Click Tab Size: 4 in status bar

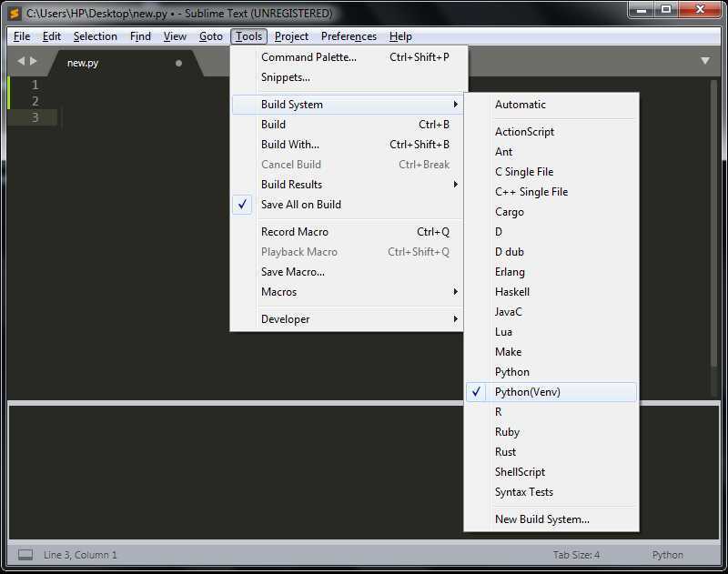(576, 555)
